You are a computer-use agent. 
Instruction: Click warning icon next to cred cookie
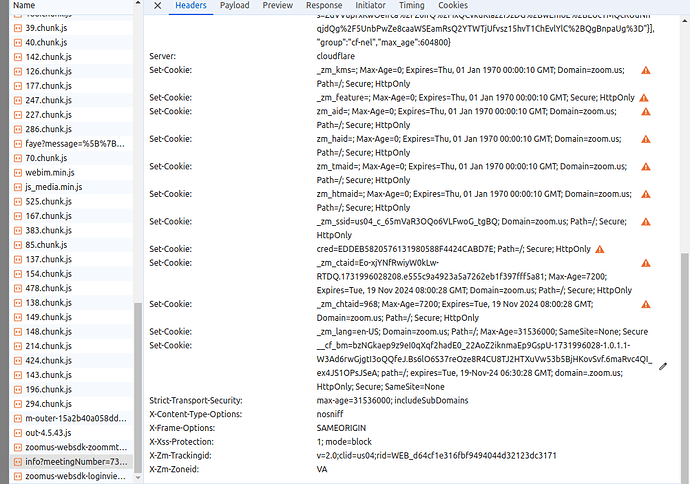click(x=599, y=249)
